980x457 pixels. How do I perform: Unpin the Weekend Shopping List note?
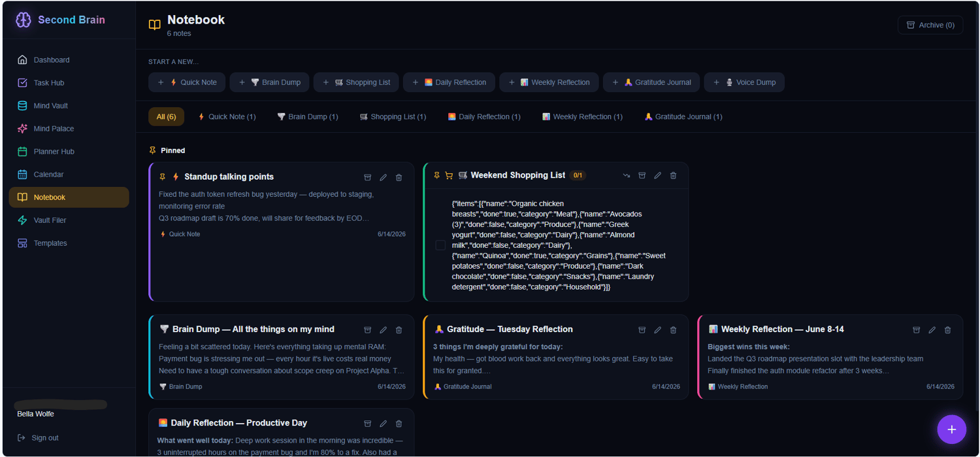(437, 175)
